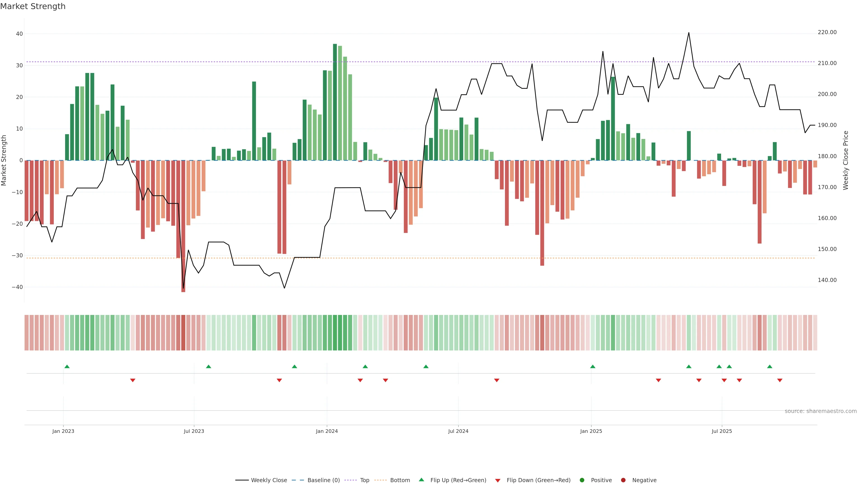This screenshot has width=868, height=488.
Task: Click the tallest green bar near Jan 2024
Action: click(335, 101)
